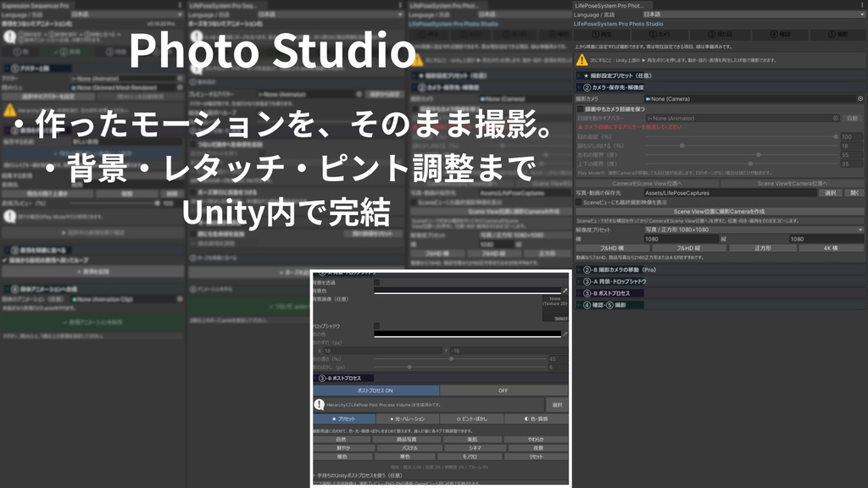This screenshot has height=488, width=868.
Task: Open object picker for 撮影カメラ field
Action: (860, 99)
